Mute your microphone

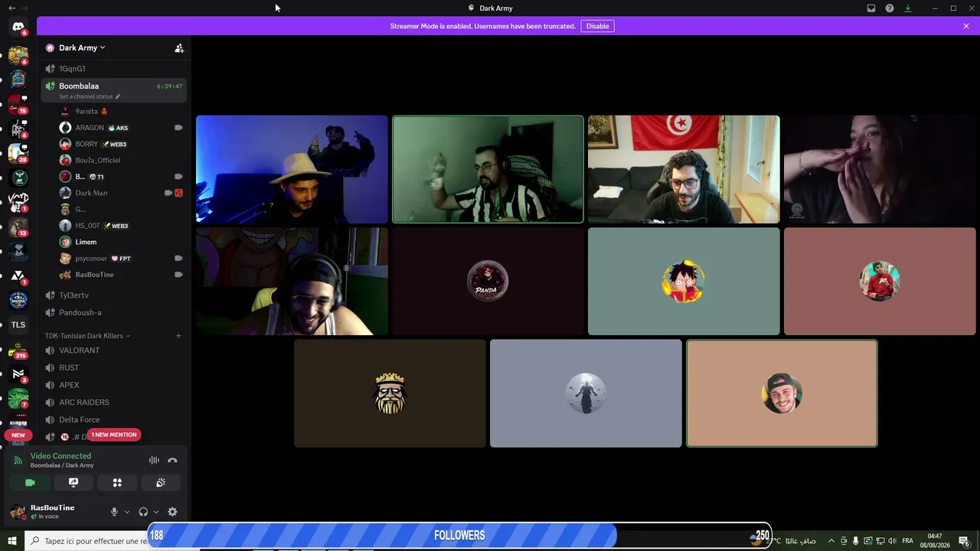(114, 512)
